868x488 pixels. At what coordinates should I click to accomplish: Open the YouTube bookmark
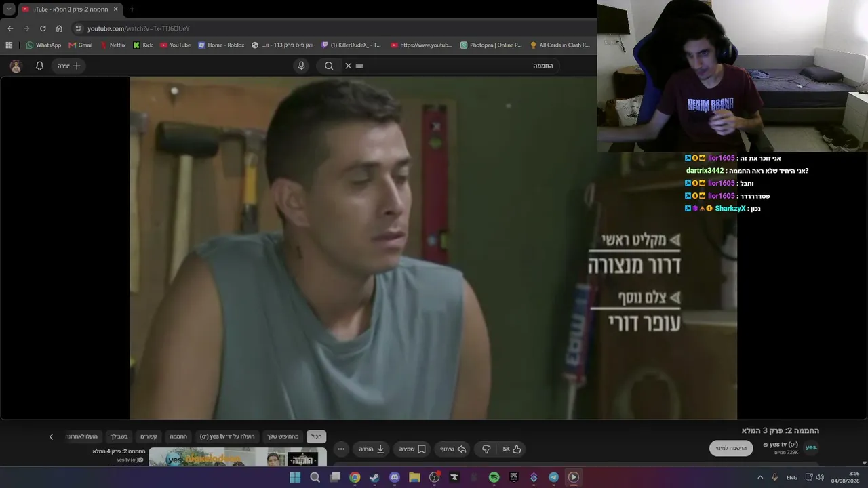click(176, 45)
